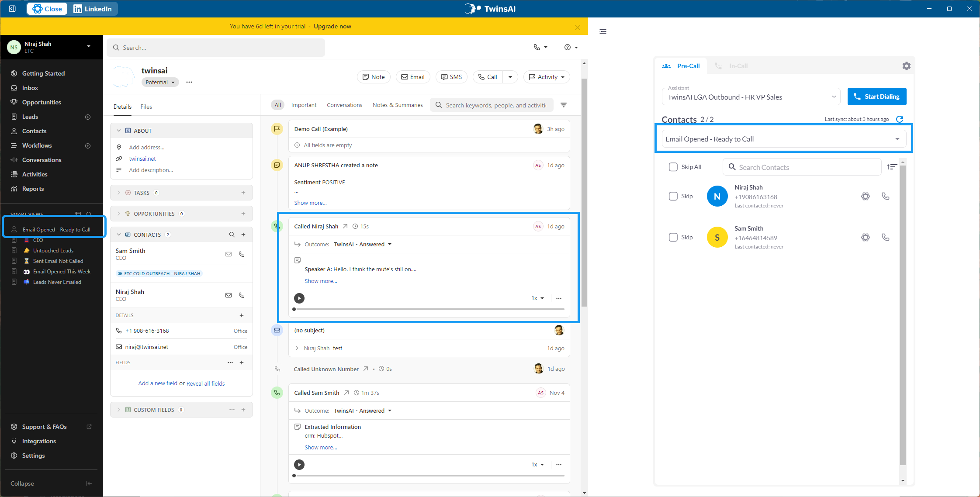Click the search icon in the CONTACTS section
Image resolution: width=980 pixels, height=497 pixels.
click(x=232, y=235)
